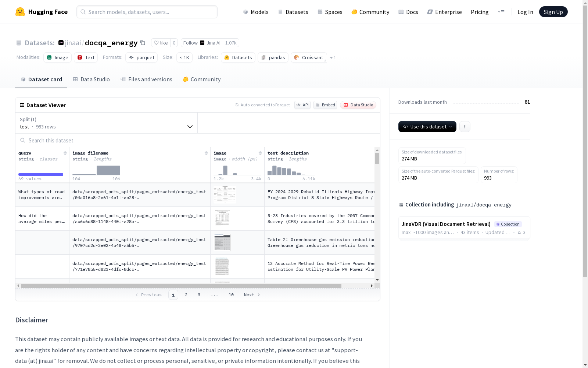
Task: Sort the query column
Action: click(65, 153)
